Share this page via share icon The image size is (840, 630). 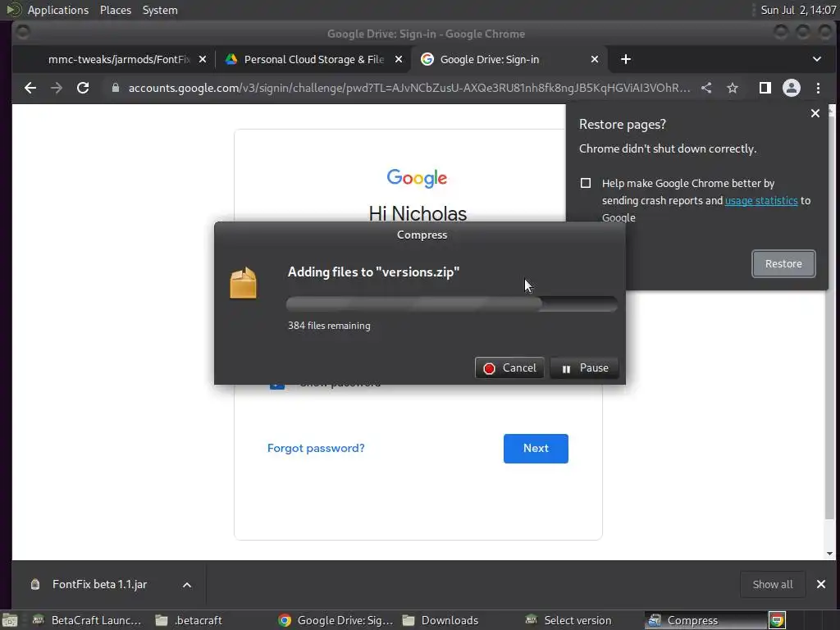point(706,88)
